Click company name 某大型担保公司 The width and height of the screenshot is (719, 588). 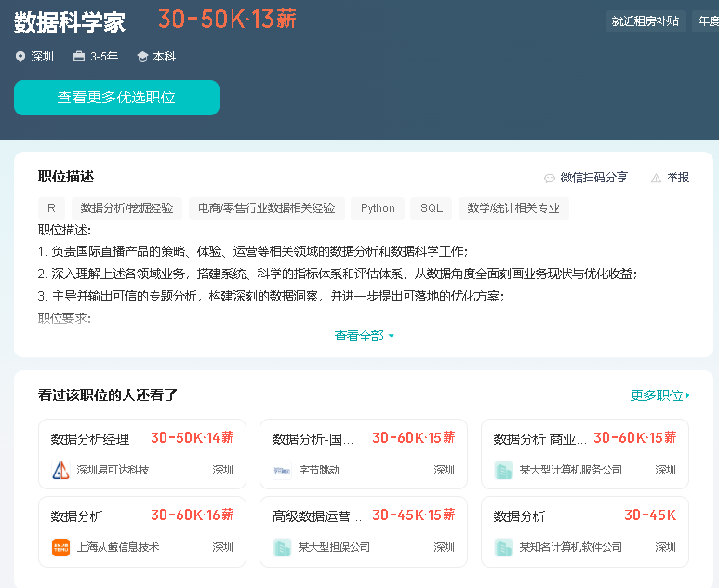[334, 547]
